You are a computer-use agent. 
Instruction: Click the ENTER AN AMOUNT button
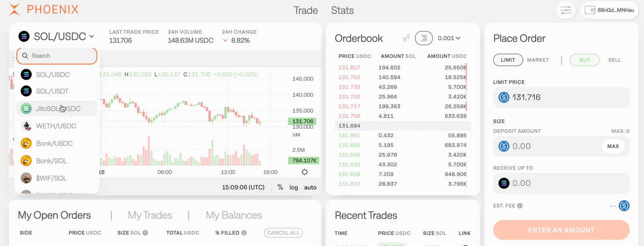point(561,230)
